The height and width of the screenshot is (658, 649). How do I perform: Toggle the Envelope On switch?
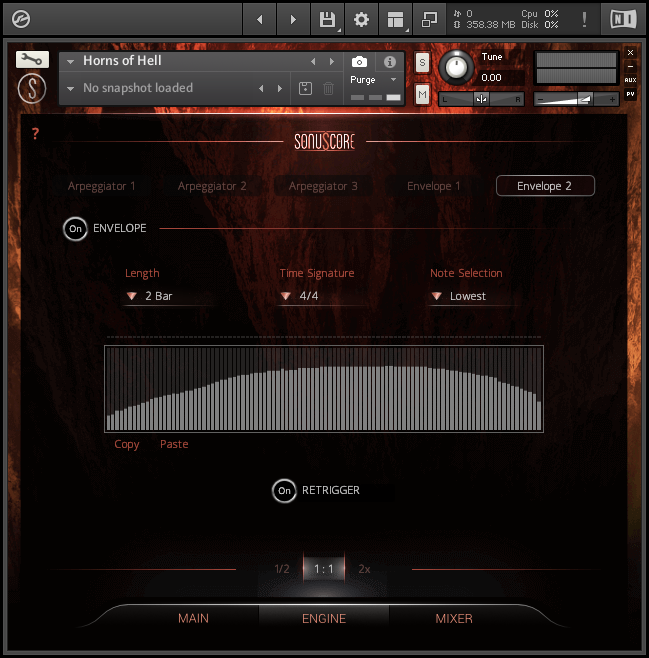[x=75, y=228]
